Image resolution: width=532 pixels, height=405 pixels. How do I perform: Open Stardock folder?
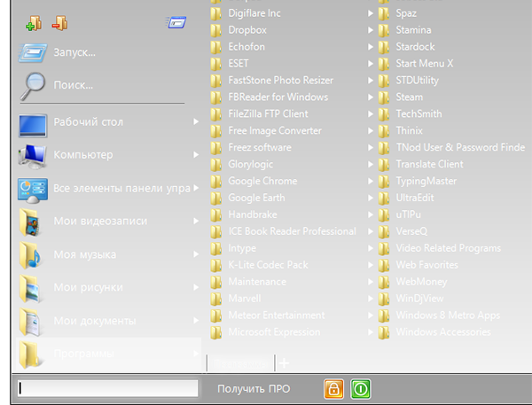(454, 47)
